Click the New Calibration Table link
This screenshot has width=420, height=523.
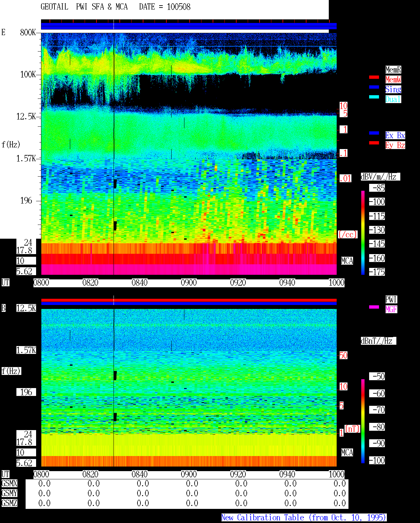(x=304, y=518)
